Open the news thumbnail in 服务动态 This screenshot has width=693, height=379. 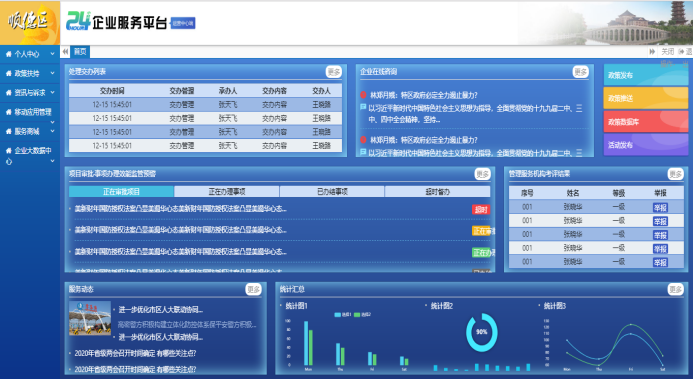(90, 318)
